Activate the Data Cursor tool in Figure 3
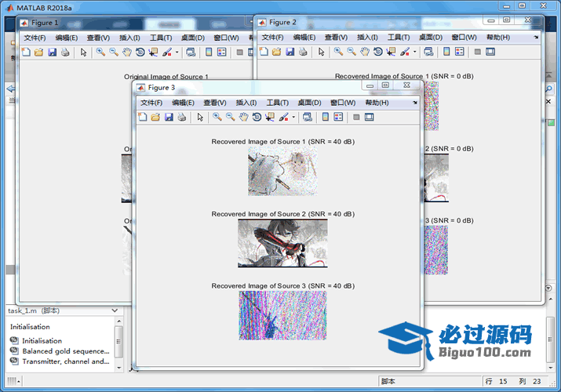Screen dimensions: 561x392 point(270,117)
